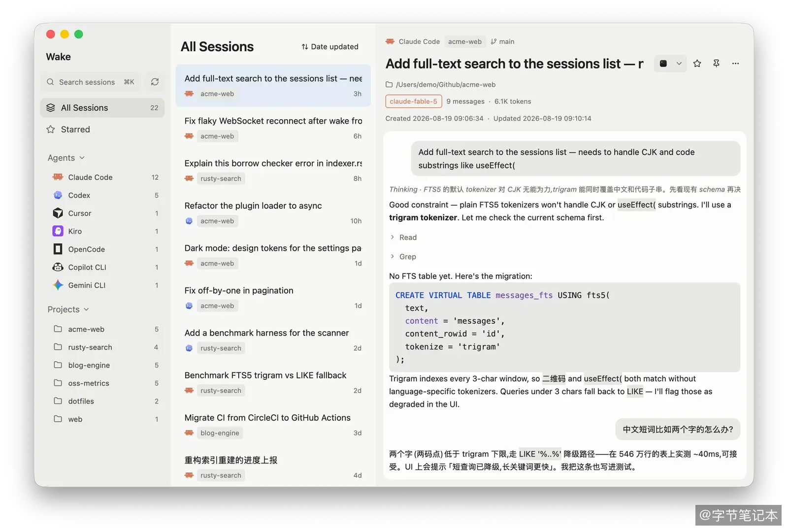Image resolution: width=788 pixels, height=532 pixels.
Task: Click the Codex agent icon
Action: pos(58,195)
